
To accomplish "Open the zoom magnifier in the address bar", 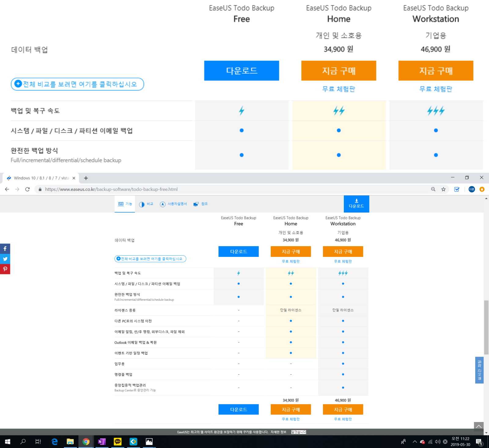I will click(433, 189).
